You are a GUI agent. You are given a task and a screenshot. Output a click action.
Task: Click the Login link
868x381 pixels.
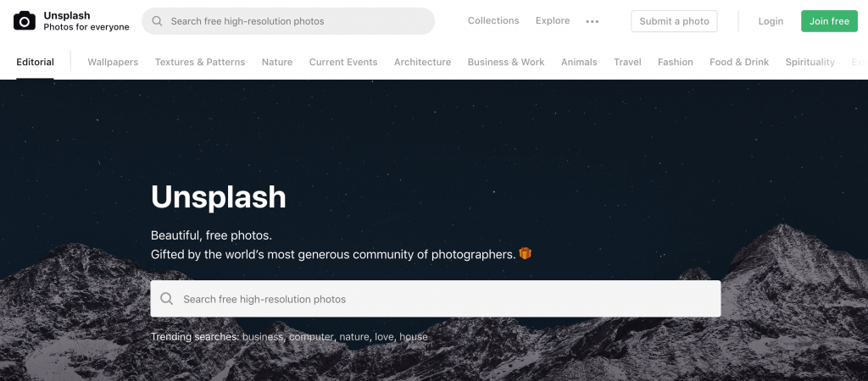(x=771, y=21)
